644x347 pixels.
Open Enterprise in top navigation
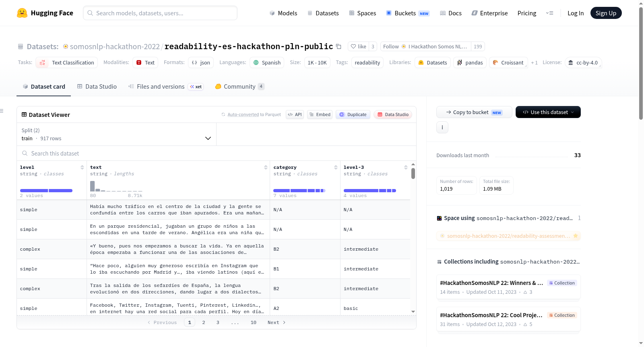click(489, 13)
